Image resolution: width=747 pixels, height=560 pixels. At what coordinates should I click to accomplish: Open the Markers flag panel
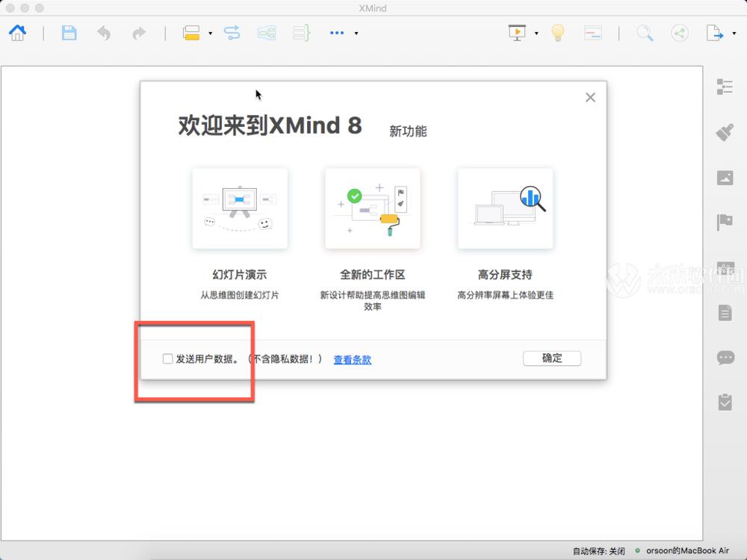[725, 223]
